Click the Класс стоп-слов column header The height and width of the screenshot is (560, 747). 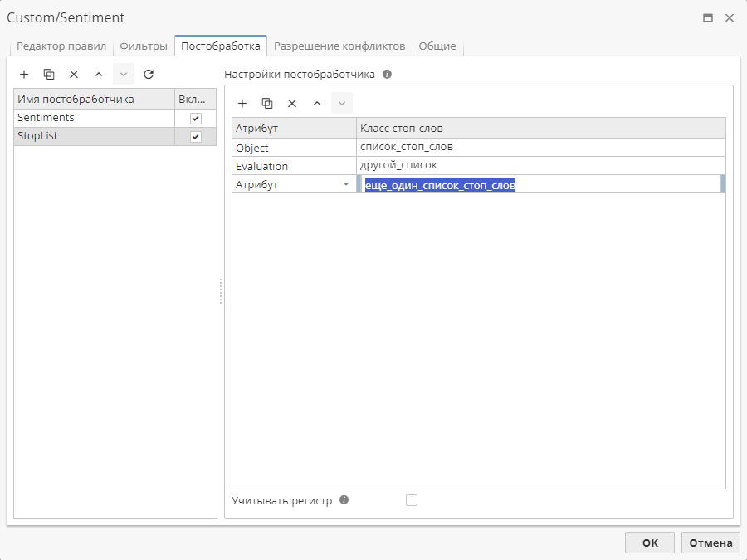540,128
